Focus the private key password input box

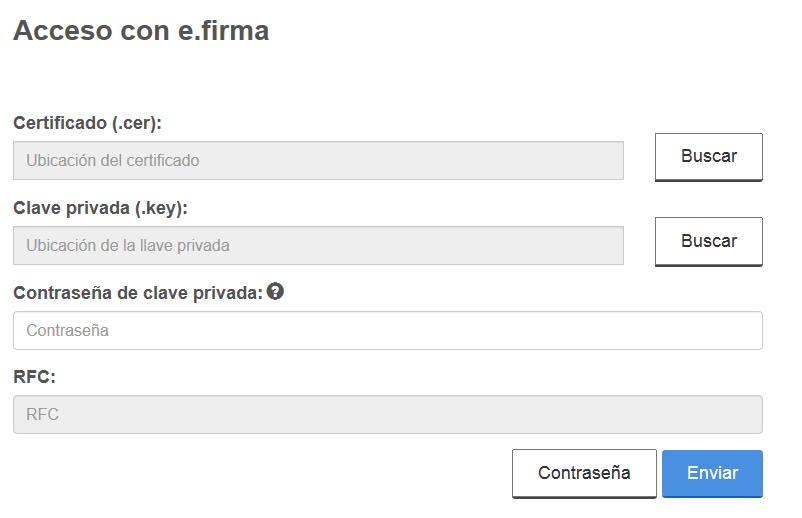pos(388,330)
